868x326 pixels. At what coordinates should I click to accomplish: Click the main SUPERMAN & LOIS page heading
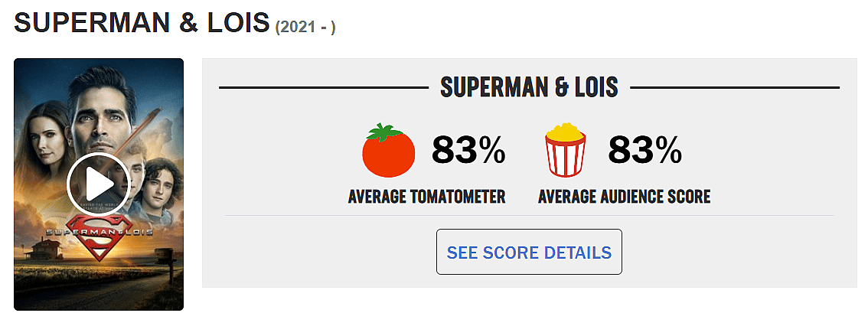pyautogui.click(x=141, y=23)
